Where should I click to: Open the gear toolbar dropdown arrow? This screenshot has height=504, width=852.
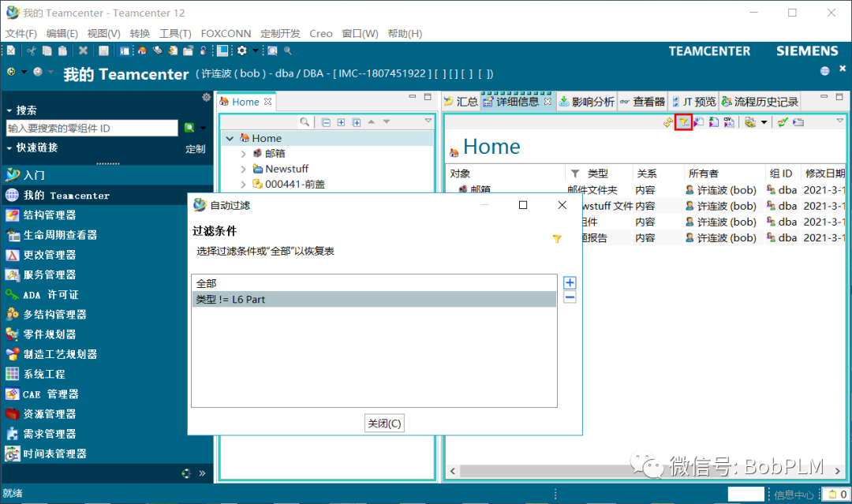[x=256, y=50]
